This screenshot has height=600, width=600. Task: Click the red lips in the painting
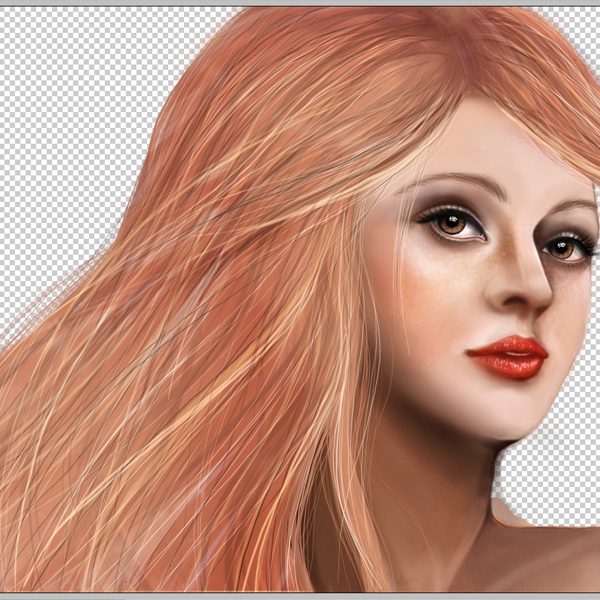507,357
